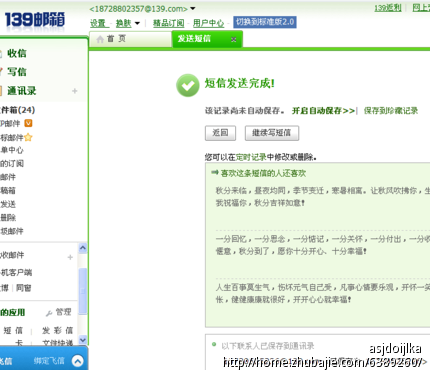Open the account email dropdown arrow
Image resolution: width=430 pixels, height=370 pixels.
click(193, 9)
